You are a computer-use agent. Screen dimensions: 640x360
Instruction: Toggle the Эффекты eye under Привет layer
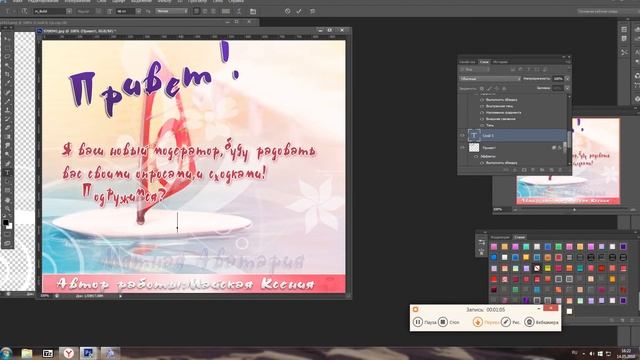pos(476,156)
